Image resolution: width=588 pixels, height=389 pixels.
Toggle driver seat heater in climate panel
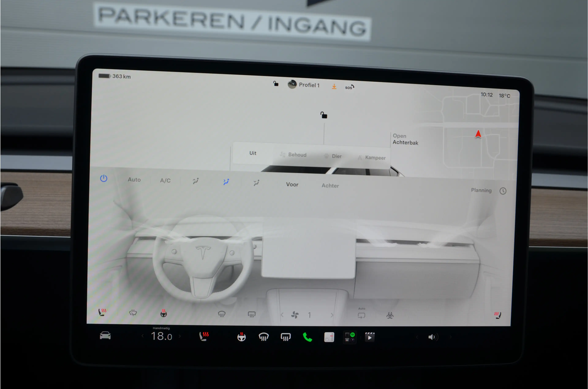102,312
